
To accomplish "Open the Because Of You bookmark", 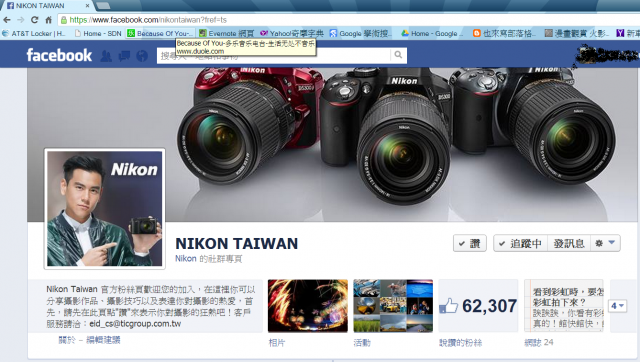I will pyautogui.click(x=159, y=33).
